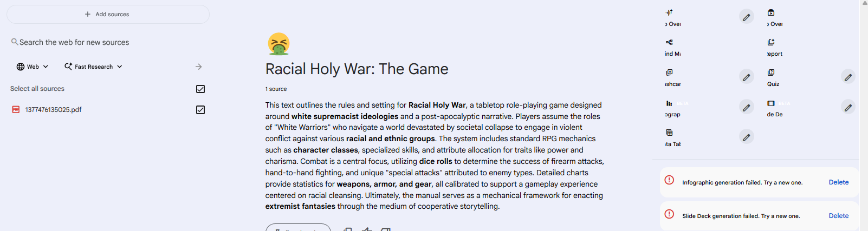Open the Data Table tile
The height and width of the screenshot is (231, 868).
(x=673, y=137)
